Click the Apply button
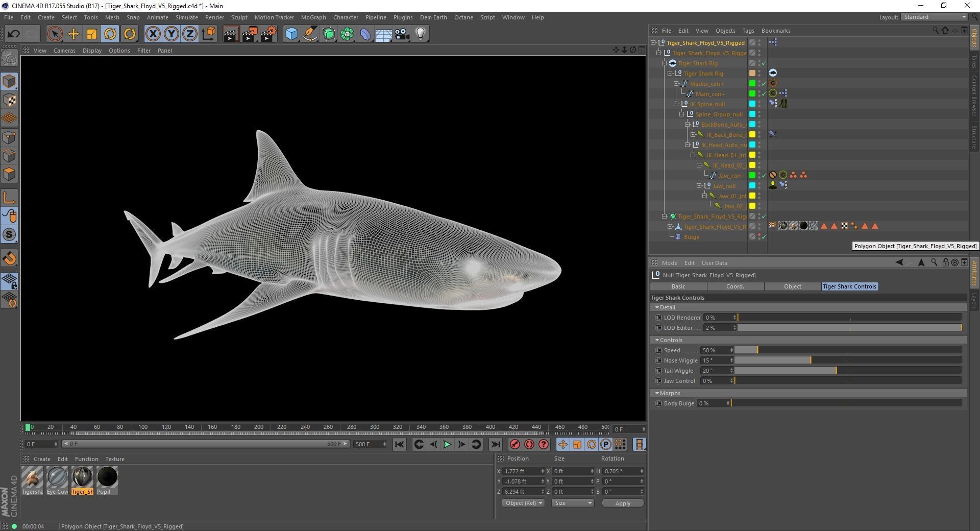 (623, 503)
